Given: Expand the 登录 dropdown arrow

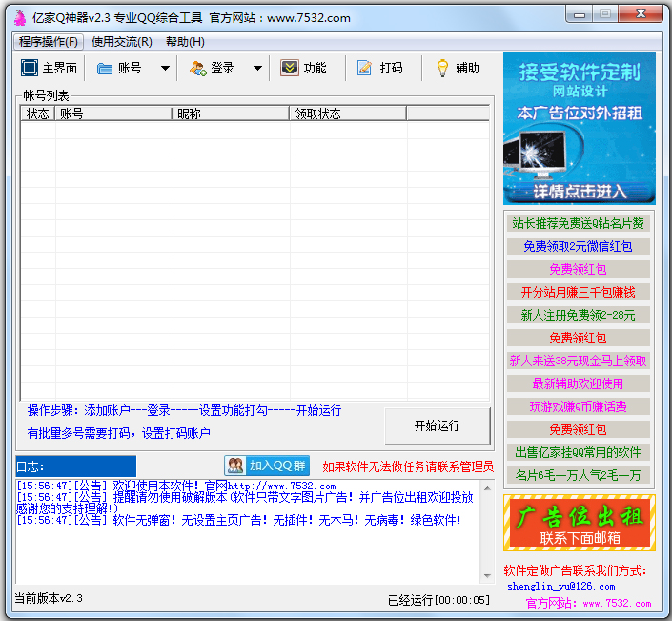Looking at the screenshot, I should [x=257, y=68].
